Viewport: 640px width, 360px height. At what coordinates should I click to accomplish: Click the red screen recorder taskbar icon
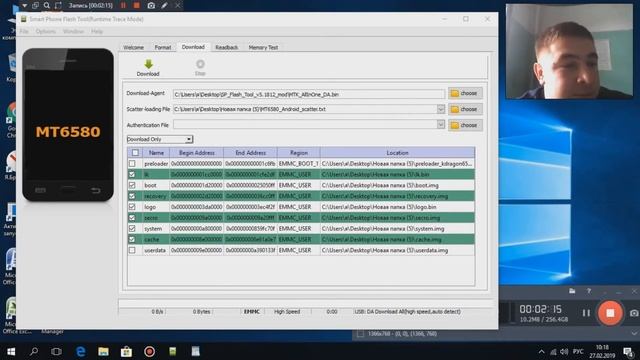point(149,351)
